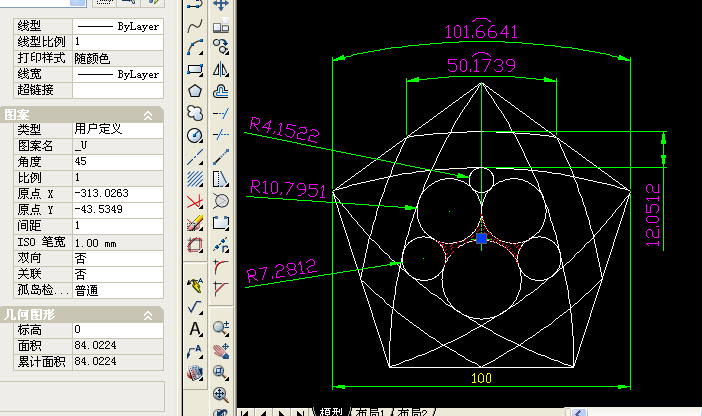The height and width of the screenshot is (416, 702).
Task: Collapse the 图案 section
Action: [x=148, y=116]
